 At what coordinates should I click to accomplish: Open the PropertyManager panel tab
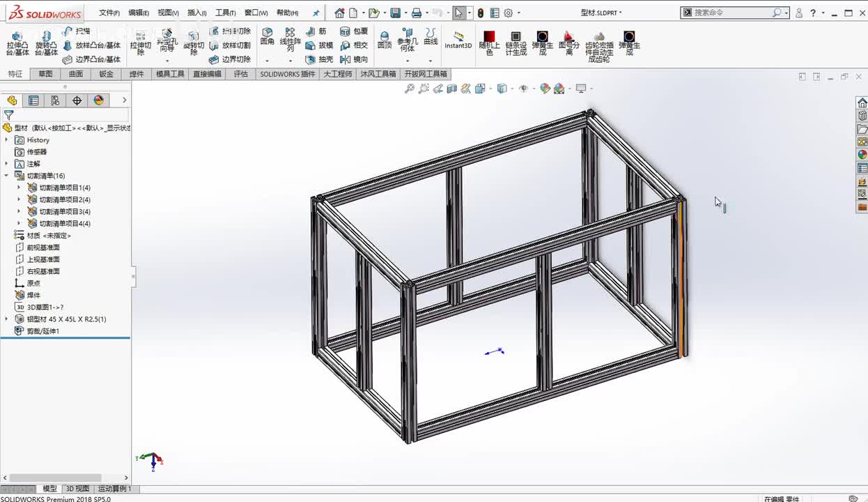(x=33, y=100)
